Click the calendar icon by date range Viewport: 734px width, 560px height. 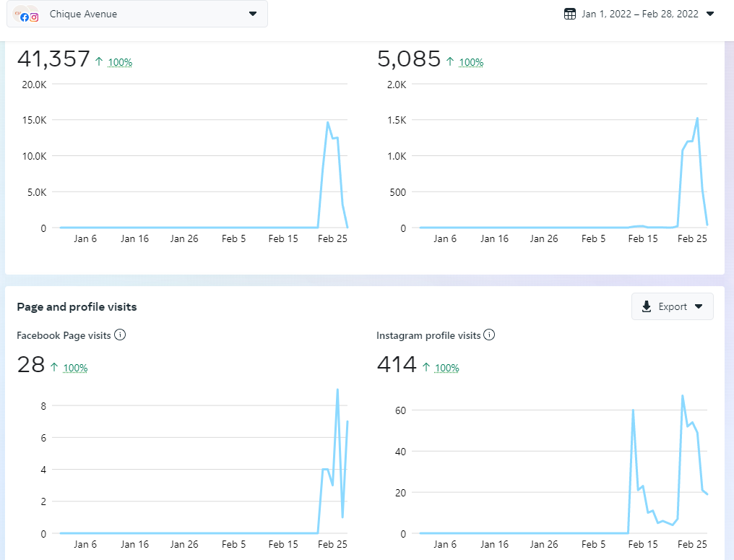(x=570, y=14)
